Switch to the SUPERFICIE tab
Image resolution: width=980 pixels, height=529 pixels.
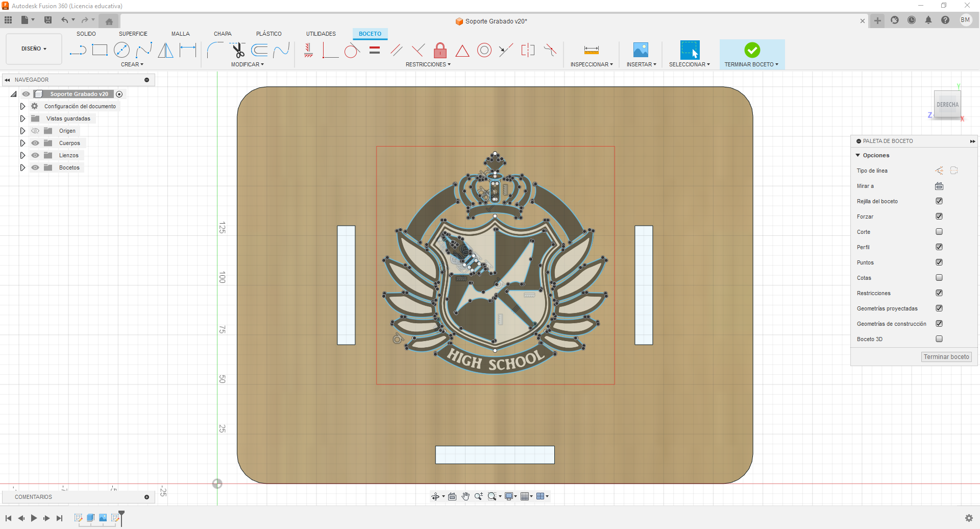click(x=133, y=34)
